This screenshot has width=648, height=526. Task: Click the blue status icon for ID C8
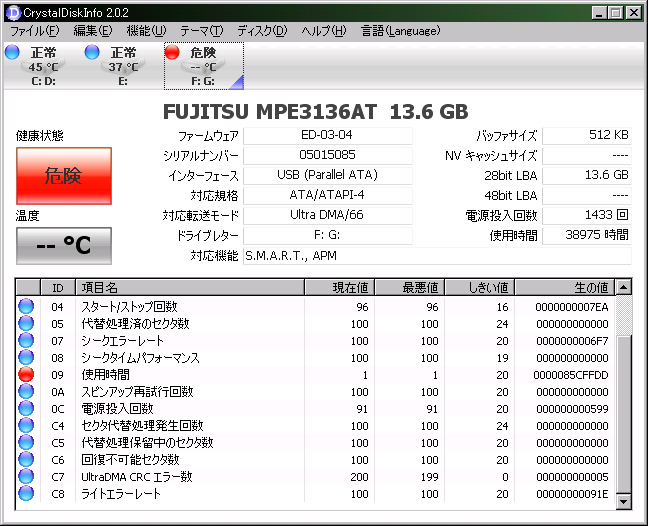tap(26, 493)
